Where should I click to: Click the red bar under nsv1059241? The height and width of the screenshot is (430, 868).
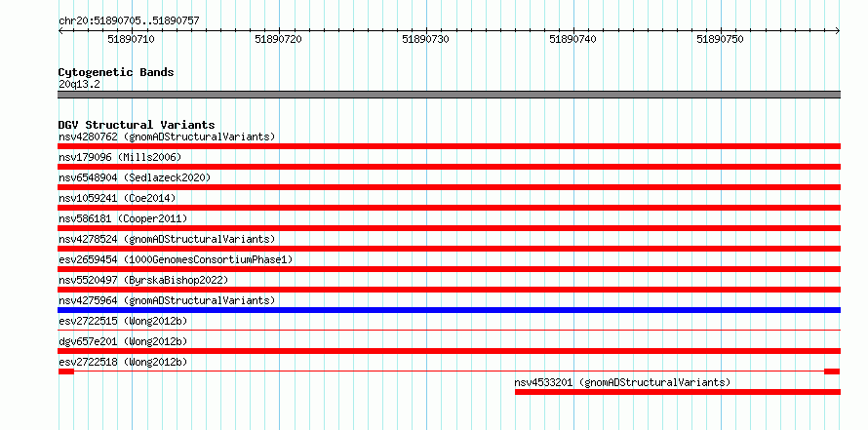coord(449,208)
